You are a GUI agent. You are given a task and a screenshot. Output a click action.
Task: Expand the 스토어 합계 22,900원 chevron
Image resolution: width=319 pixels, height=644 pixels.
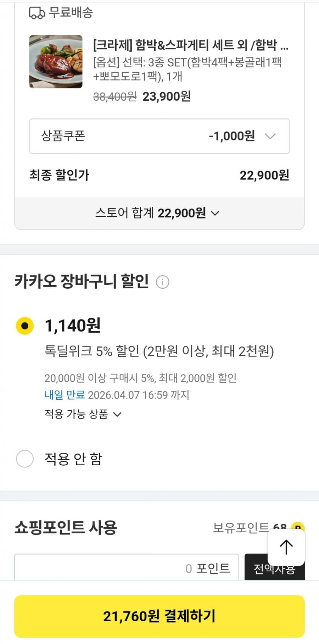tap(215, 213)
